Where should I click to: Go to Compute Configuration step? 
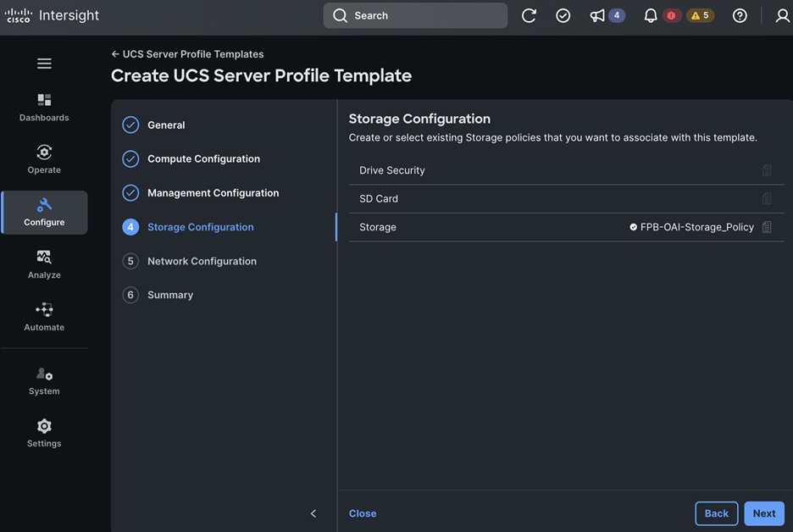(x=191, y=158)
